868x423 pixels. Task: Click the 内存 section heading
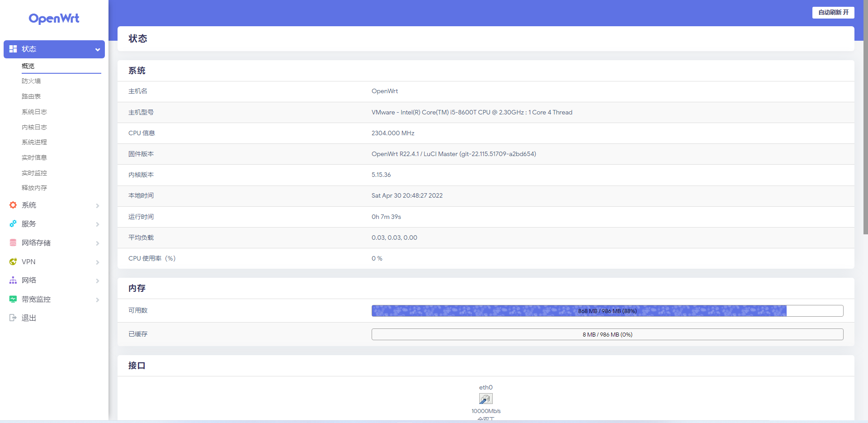tap(137, 288)
